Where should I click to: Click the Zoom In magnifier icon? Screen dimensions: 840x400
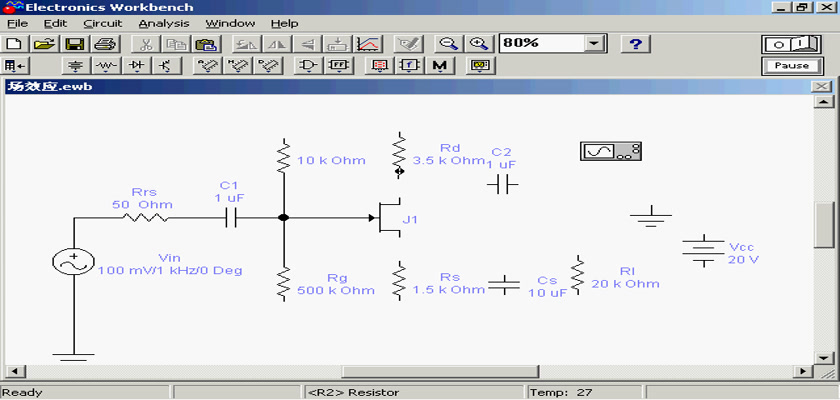point(478,44)
